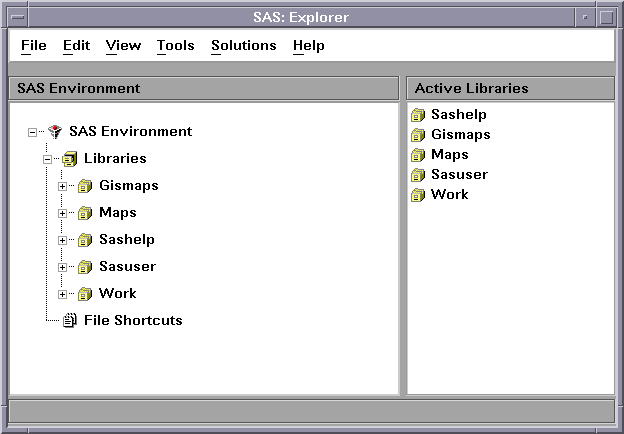Collapse the SAS Environment root node

(32, 132)
